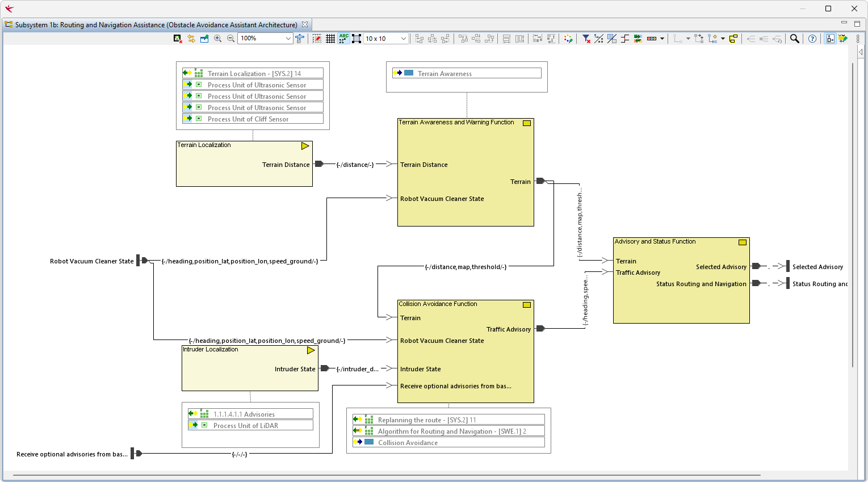
Task: Click the vertical scrollbar of the diagram
Action: (x=853, y=215)
